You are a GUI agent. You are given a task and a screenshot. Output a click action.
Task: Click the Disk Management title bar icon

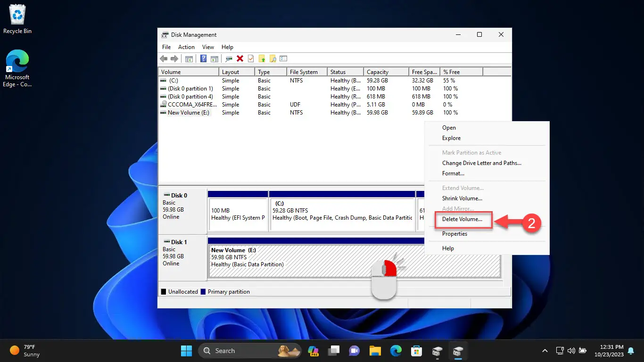pos(165,35)
